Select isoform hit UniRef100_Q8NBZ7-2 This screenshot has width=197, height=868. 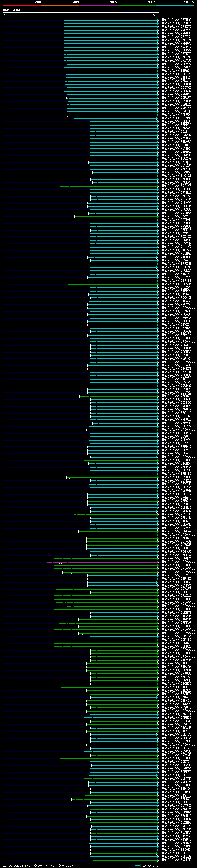pos(179,643)
